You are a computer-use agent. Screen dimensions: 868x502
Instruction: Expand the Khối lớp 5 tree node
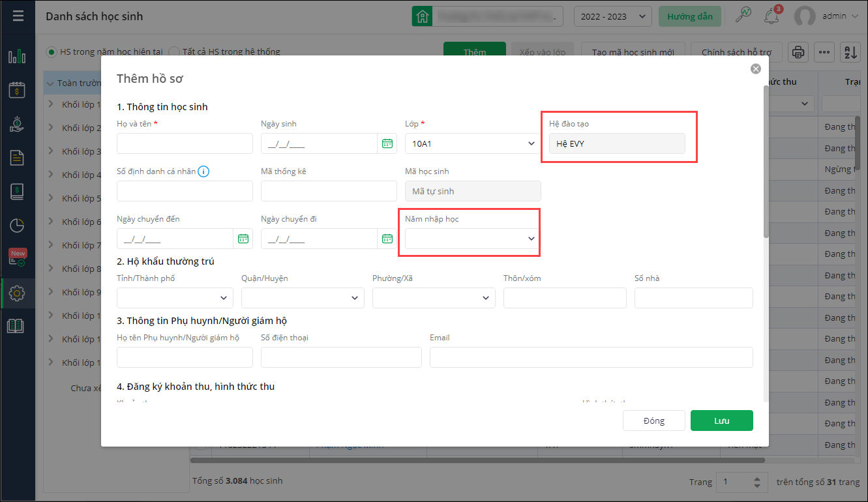tap(51, 198)
